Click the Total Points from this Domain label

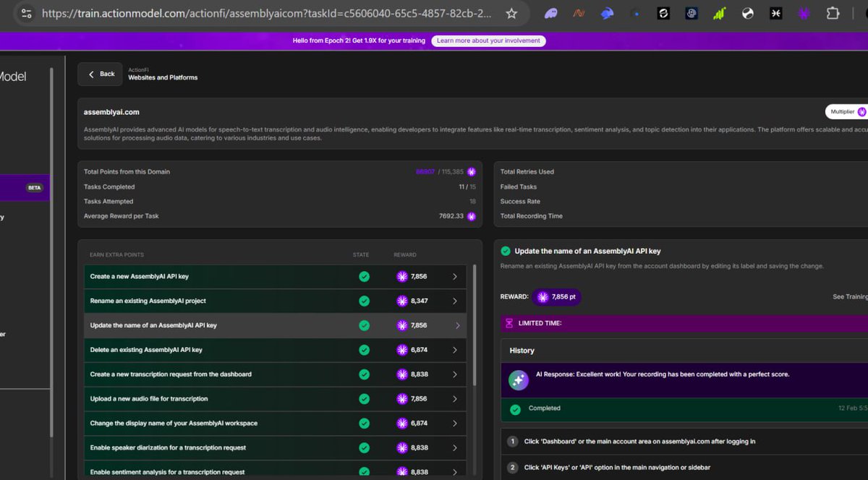point(127,172)
